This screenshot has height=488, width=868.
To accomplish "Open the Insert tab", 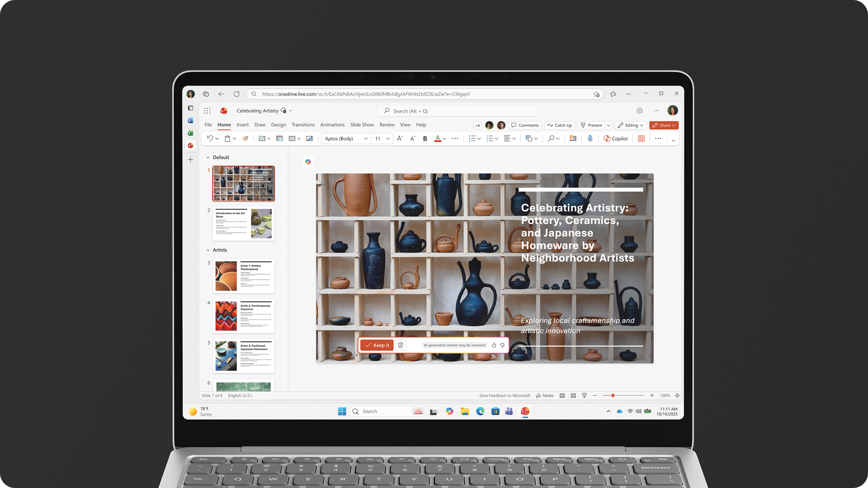I will pos(242,125).
